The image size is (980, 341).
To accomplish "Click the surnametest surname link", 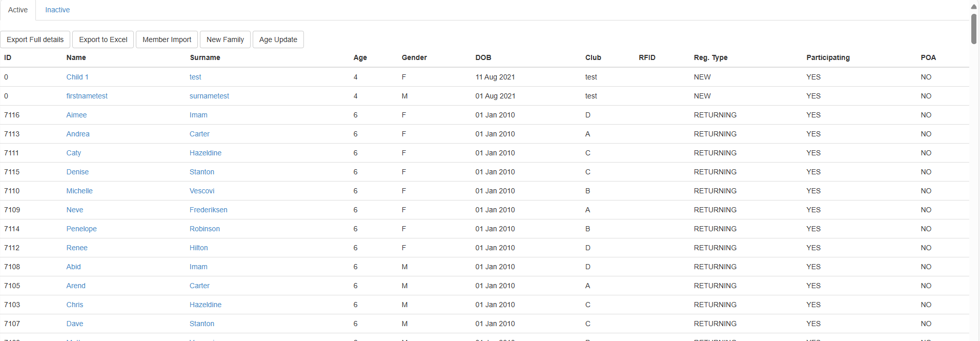I will pyautogui.click(x=209, y=96).
